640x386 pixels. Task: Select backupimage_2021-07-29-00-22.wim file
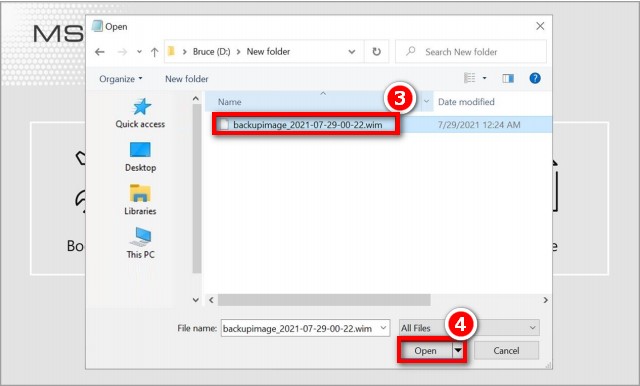coord(307,125)
